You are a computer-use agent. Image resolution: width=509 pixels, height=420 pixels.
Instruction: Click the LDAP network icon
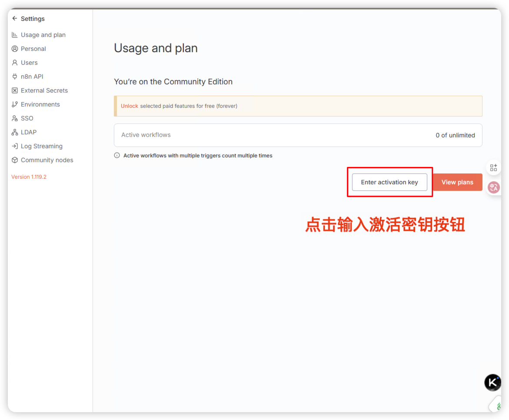point(15,133)
